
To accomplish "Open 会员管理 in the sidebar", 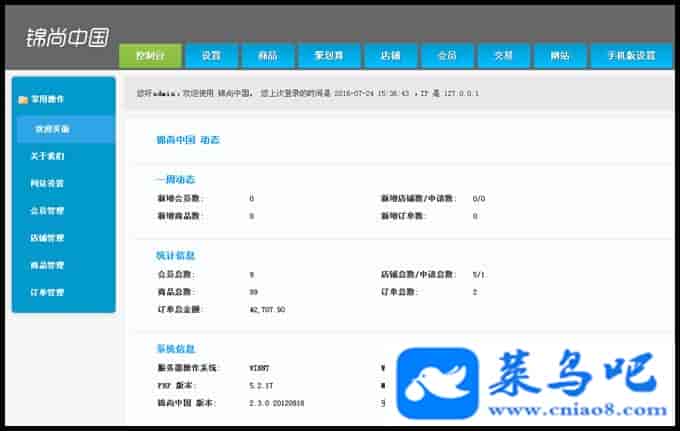I will 47,211.
